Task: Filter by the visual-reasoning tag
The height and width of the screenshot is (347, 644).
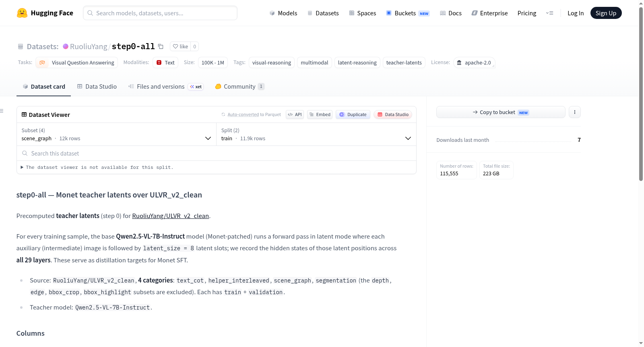Action: click(x=272, y=62)
